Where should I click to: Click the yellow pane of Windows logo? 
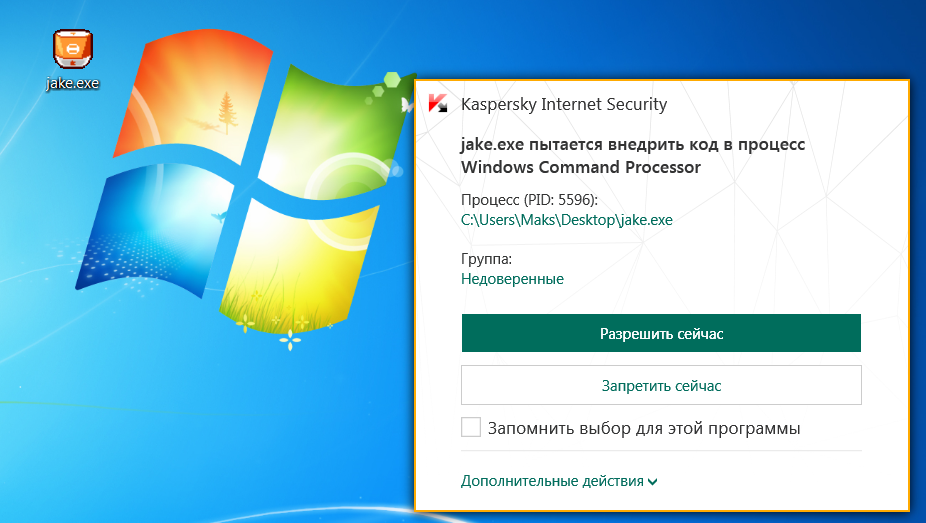(x=299, y=266)
